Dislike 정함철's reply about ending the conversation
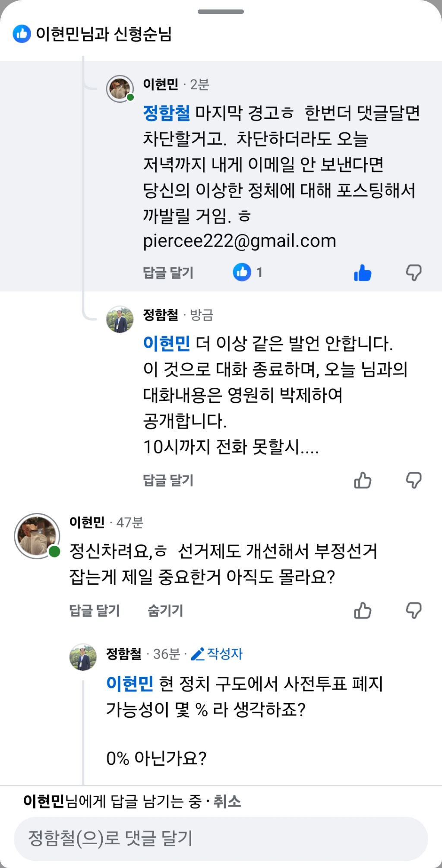 tap(413, 480)
